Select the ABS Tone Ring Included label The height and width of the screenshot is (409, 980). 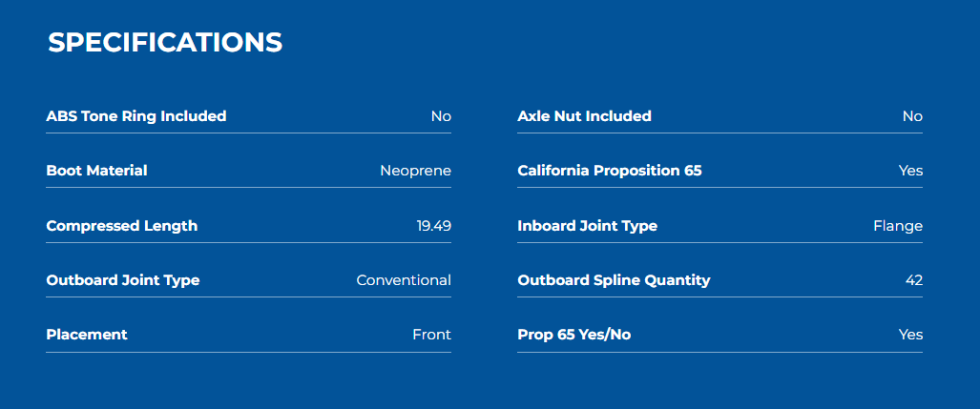click(x=136, y=116)
